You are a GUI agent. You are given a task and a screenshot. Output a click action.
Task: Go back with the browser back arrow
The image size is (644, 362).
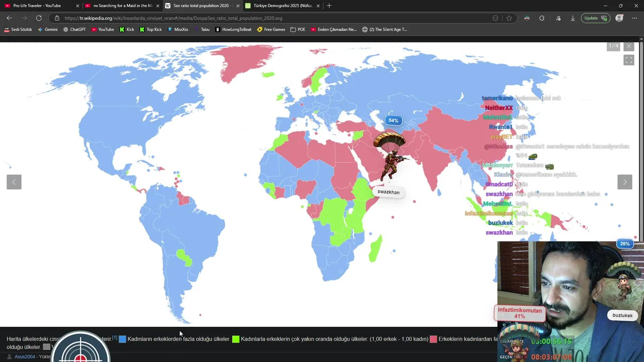(x=9, y=18)
